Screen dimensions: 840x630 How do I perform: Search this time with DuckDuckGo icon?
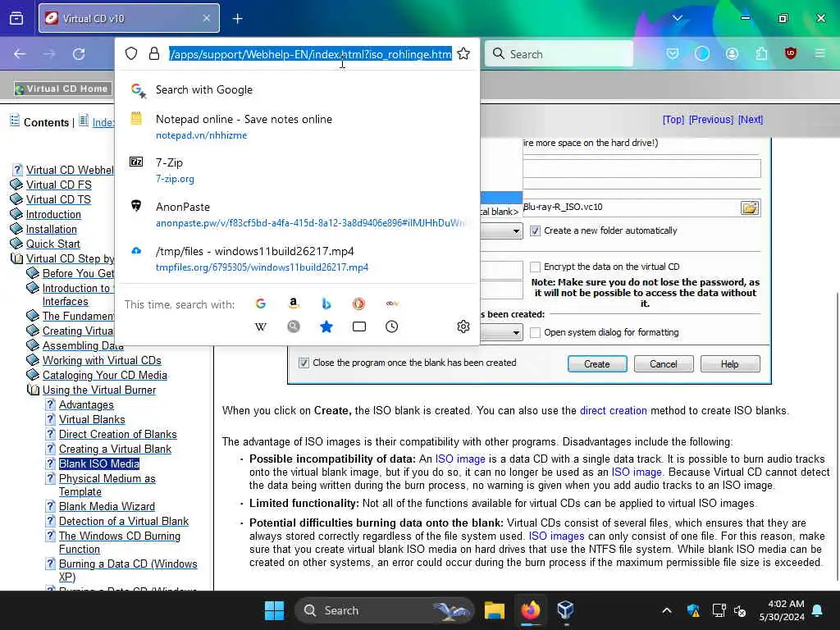pyautogui.click(x=358, y=304)
